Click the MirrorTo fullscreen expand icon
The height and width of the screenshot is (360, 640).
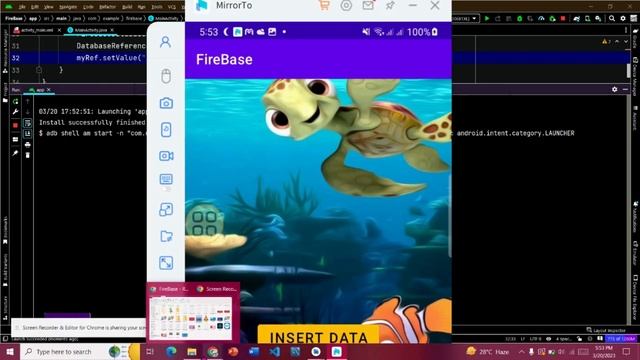point(166,263)
